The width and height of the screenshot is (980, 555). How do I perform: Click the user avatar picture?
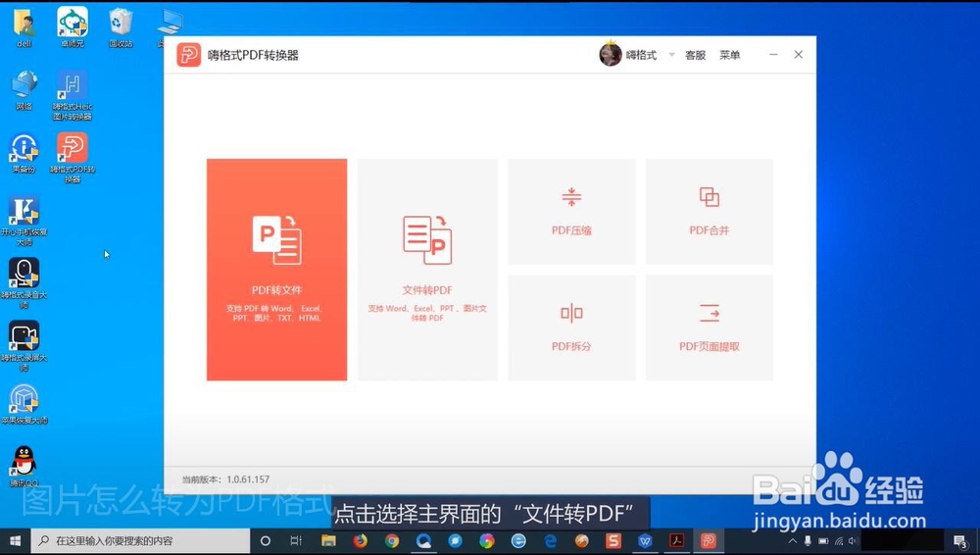point(610,55)
